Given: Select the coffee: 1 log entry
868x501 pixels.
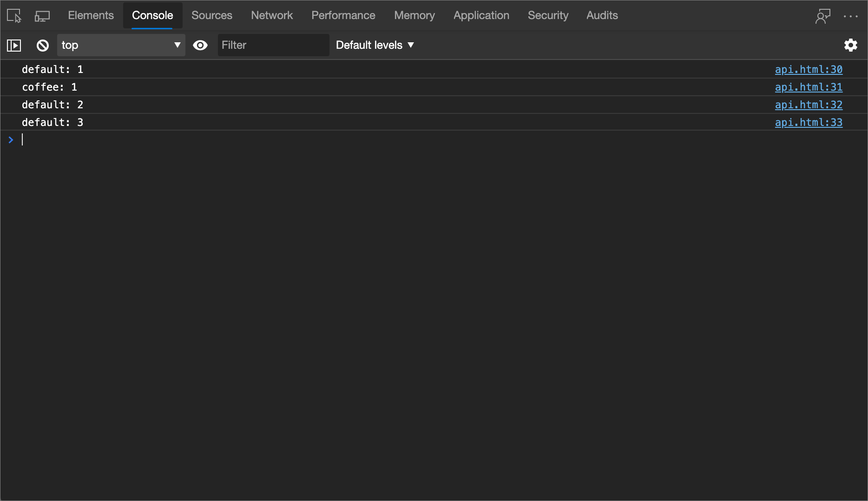Looking at the screenshot, I should (50, 87).
